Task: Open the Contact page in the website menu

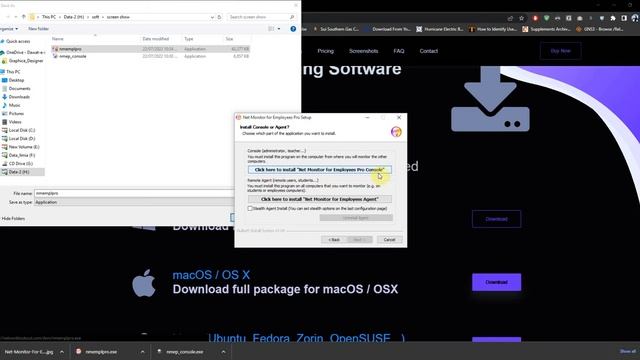Action: click(429, 51)
